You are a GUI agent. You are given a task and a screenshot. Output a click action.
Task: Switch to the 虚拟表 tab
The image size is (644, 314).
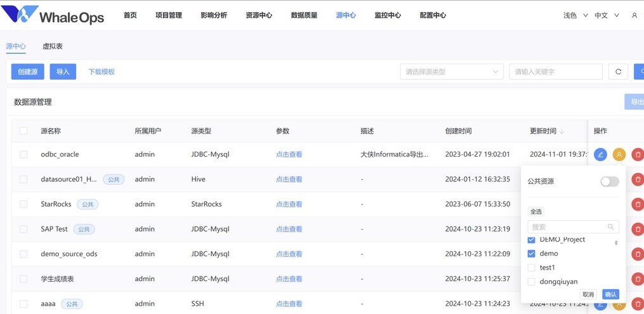point(52,46)
